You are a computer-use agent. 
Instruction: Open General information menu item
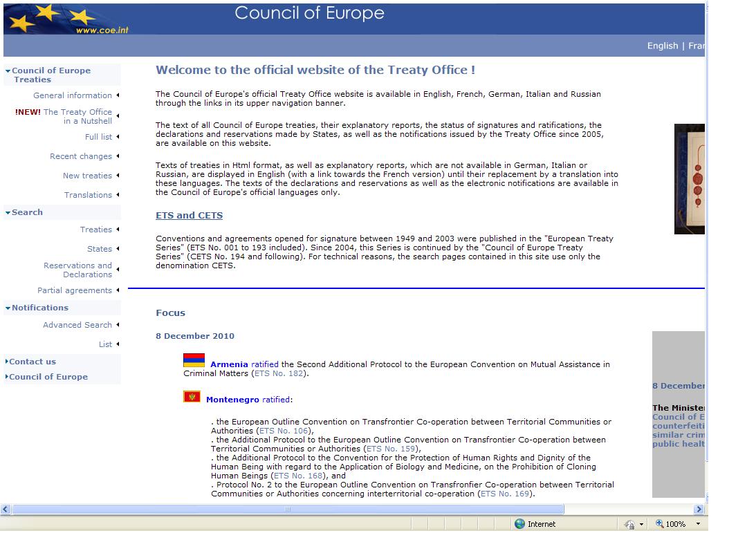point(73,95)
